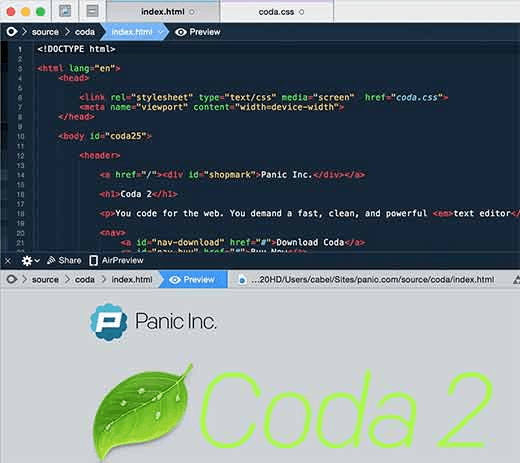The width and height of the screenshot is (520, 463).
Task: Click the '<h1>Coda 2</h1>' code line
Action: coord(138,194)
